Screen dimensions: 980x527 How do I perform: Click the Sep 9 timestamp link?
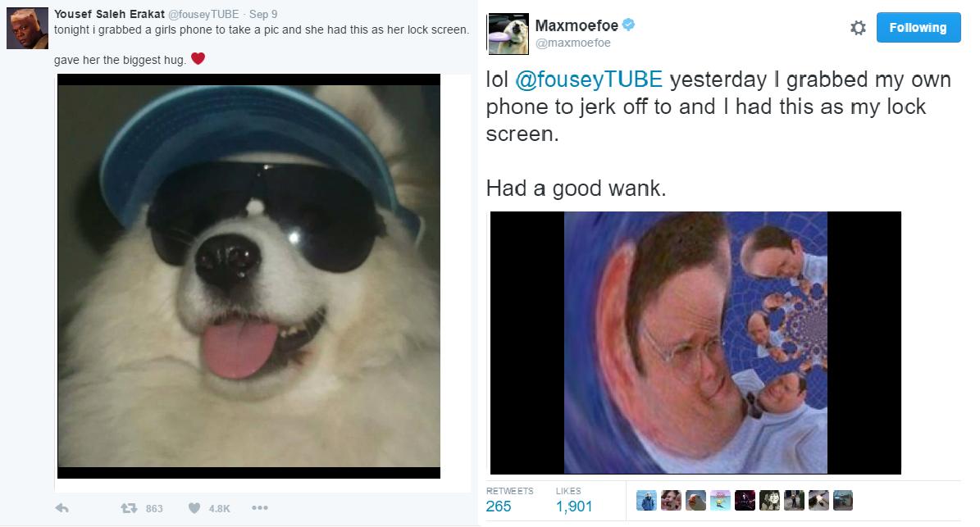pyautogui.click(x=263, y=14)
